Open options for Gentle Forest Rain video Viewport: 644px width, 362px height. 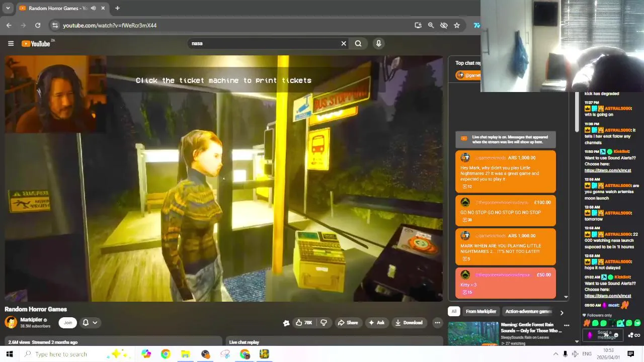(567, 326)
